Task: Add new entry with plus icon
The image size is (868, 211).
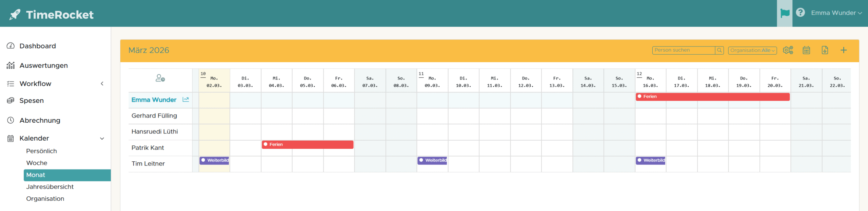Action: [844, 50]
